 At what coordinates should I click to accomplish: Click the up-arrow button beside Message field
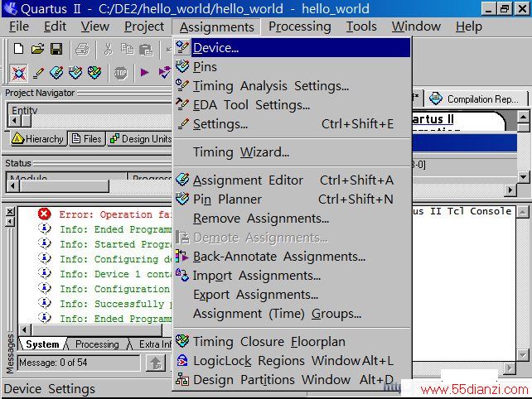coord(156,363)
